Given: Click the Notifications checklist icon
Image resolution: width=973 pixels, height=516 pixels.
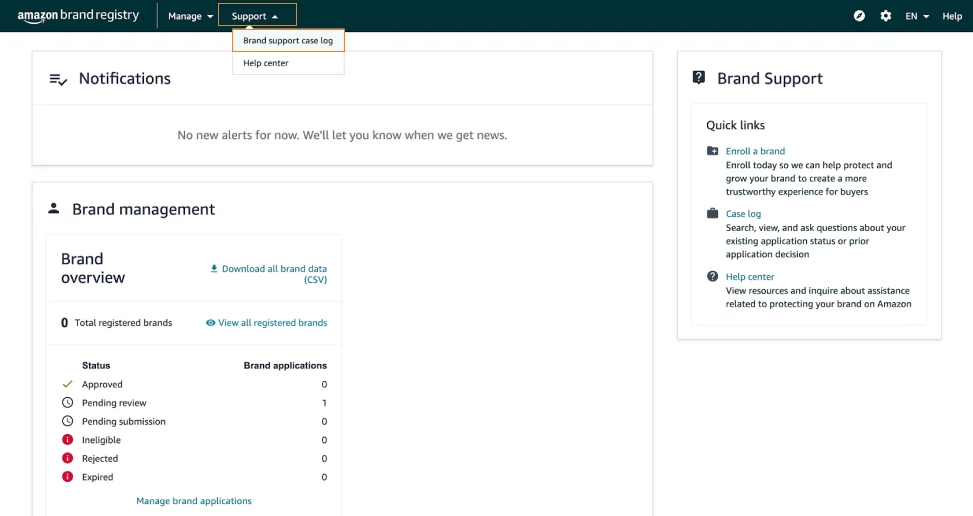Looking at the screenshot, I should tap(58, 79).
